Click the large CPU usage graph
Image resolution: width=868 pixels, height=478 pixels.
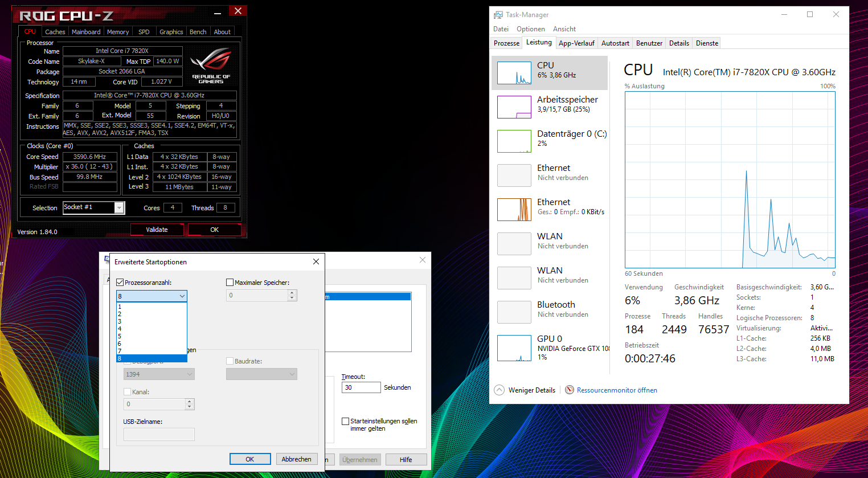(730, 179)
